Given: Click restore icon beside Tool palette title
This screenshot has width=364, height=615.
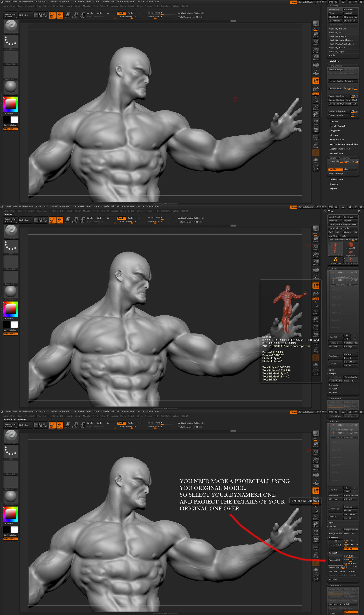Looking at the screenshot, I should pyautogui.click(x=359, y=211).
